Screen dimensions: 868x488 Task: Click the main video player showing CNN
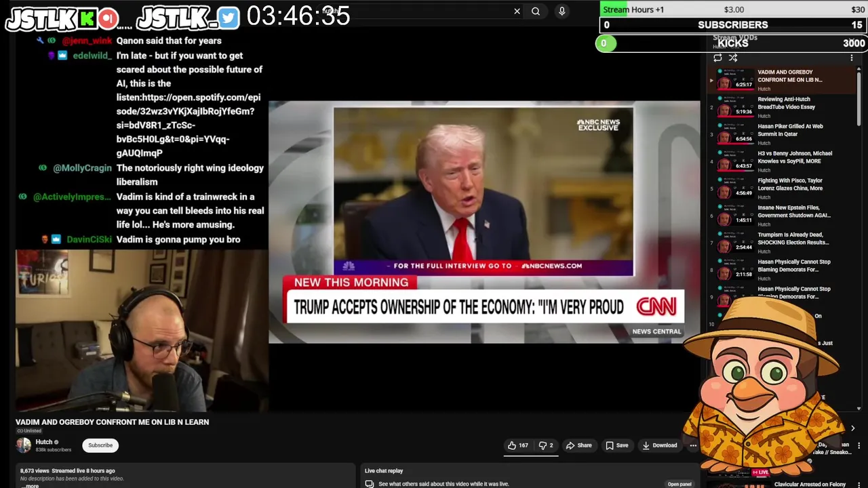click(484, 222)
